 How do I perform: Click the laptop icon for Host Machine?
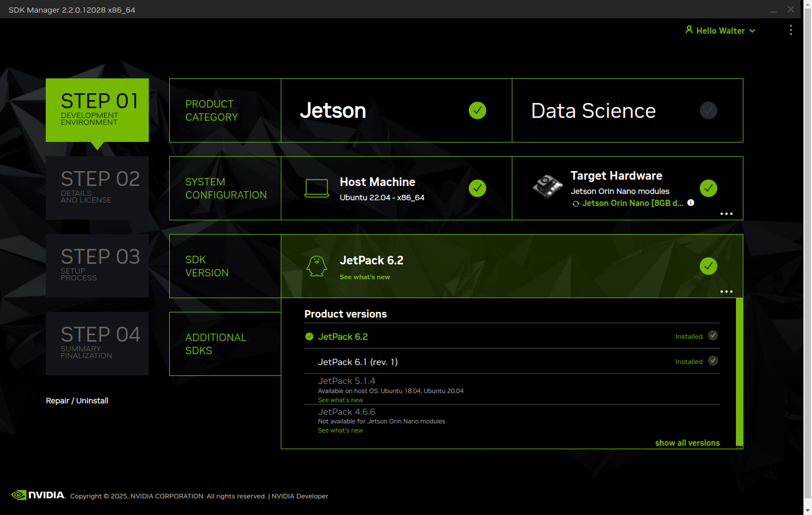(317, 188)
